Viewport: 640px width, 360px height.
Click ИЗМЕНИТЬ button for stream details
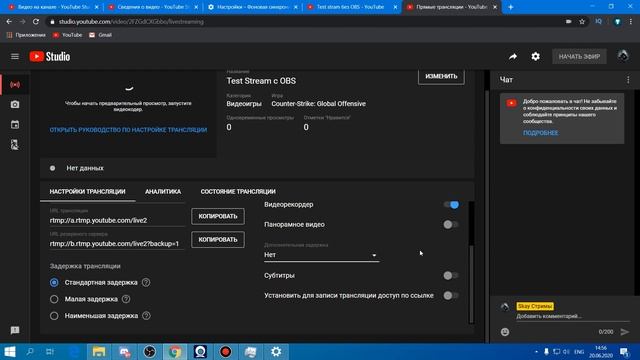click(441, 76)
